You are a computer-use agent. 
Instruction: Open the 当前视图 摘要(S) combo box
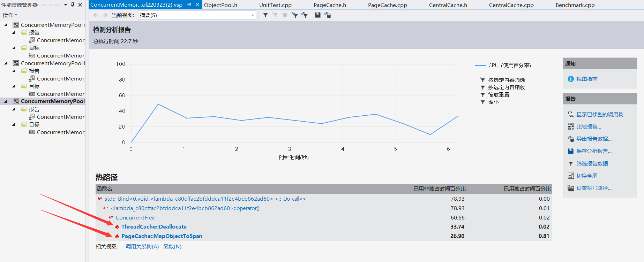click(197, 15)
